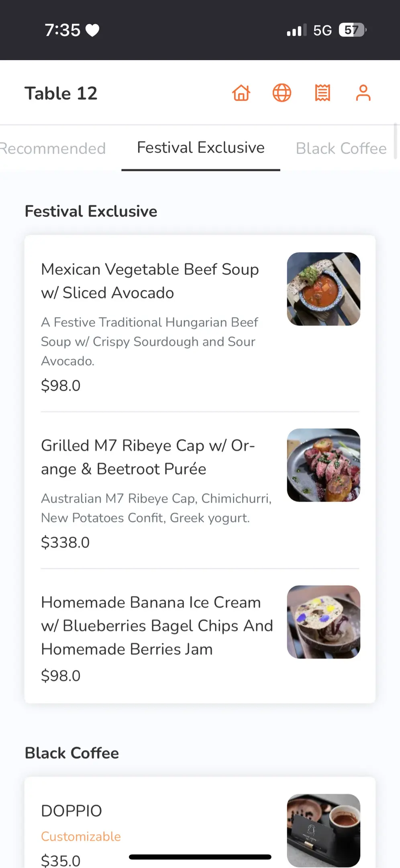Select the Festival Exclusive tab
This screenshot has width=400, height=868.
[x=201, y=148]
